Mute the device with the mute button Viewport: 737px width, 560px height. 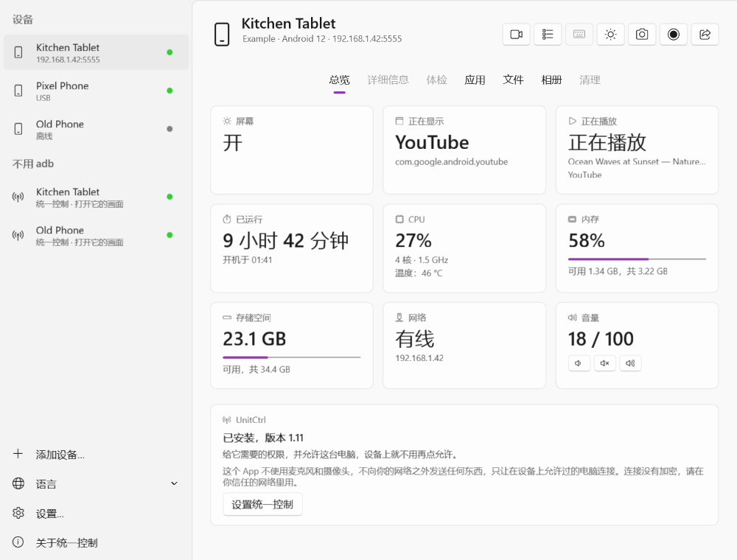(605, 363)
